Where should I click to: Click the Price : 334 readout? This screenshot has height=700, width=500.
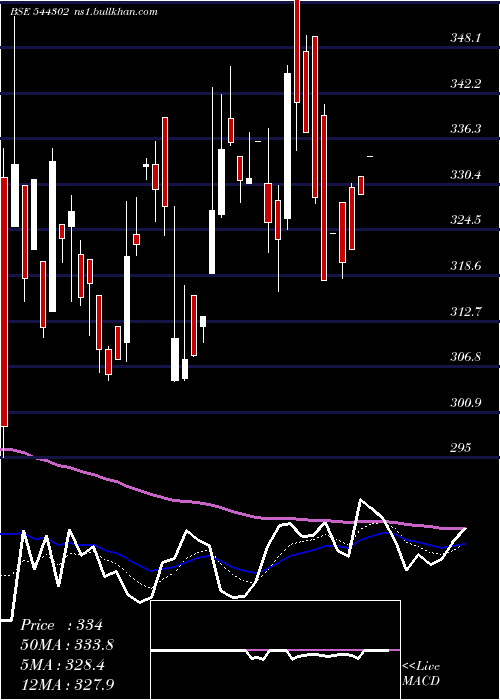[61, 625]
